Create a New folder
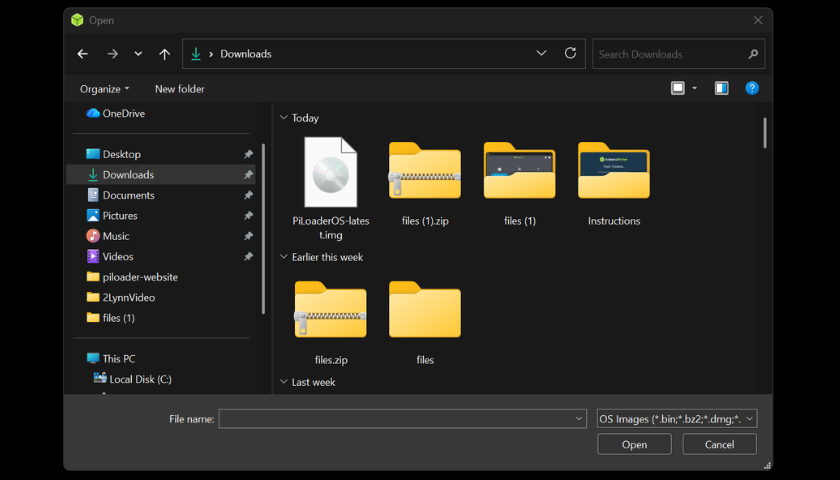The height and width of the screenshot is (480, 840). (x=179, y=89)
